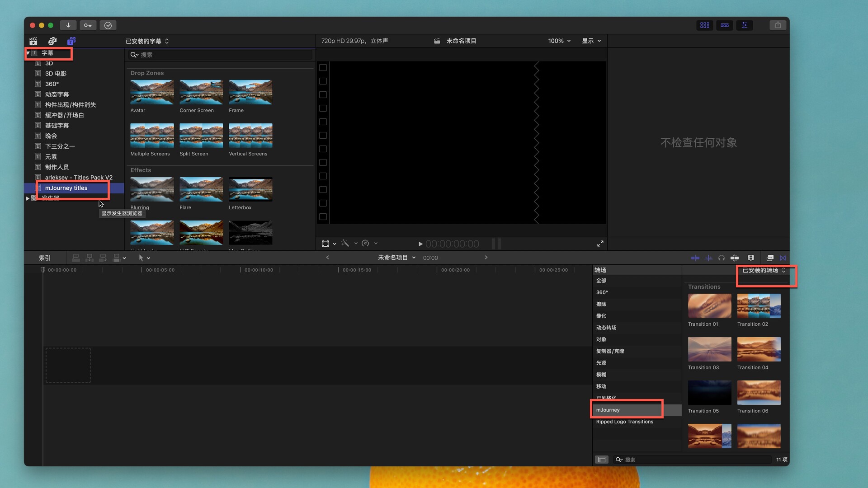The width and height of the screenshot is (868, 488).
Task: Play the viewer from the start
Action: 420,244
